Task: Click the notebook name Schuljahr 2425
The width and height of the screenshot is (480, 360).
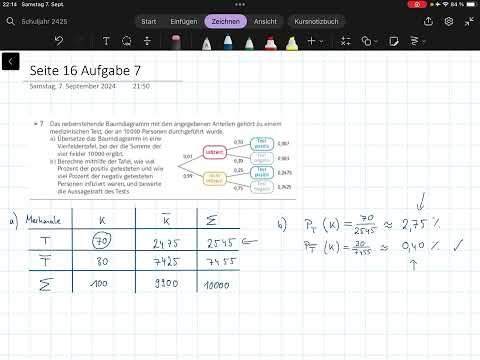Action: 44,21
